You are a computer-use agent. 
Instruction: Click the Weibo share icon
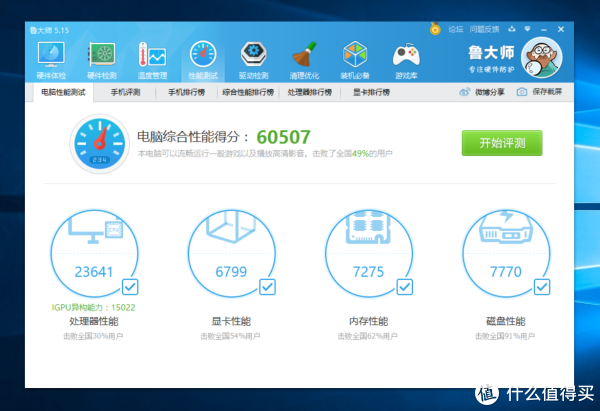click(x=465, y=92)
